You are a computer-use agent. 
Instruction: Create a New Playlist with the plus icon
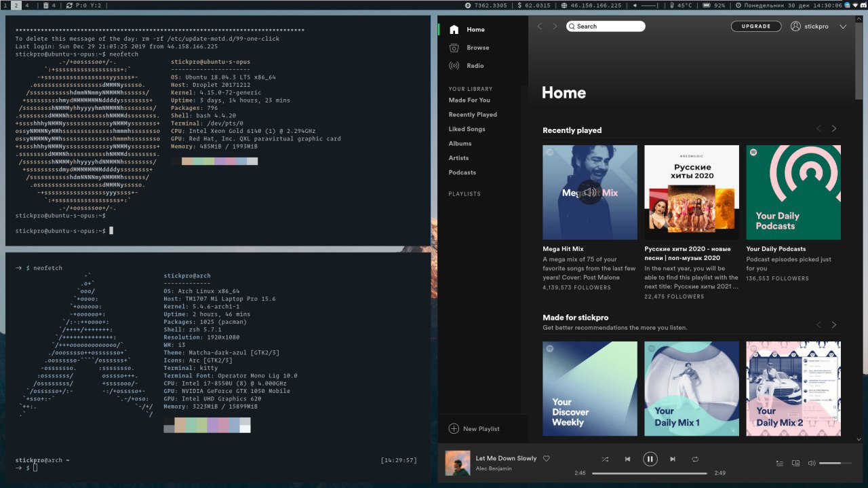454,429
